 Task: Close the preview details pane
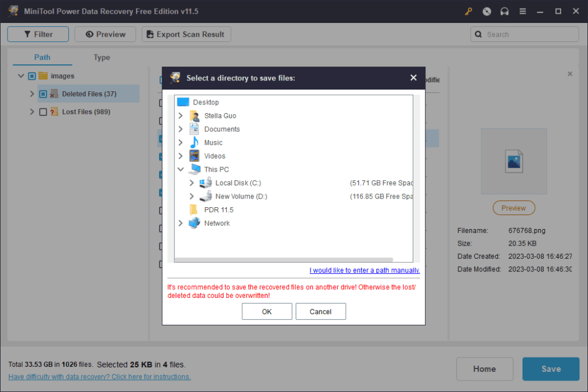tap(570, 74)
